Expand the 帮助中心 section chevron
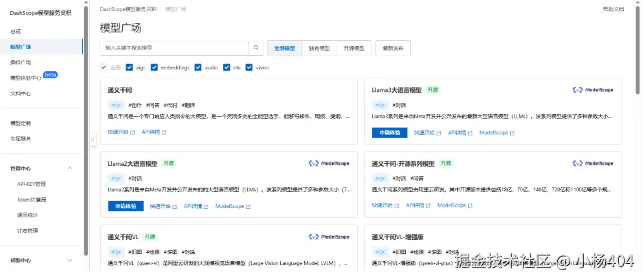Screen dimensions: 644x280 coord(70,261)
